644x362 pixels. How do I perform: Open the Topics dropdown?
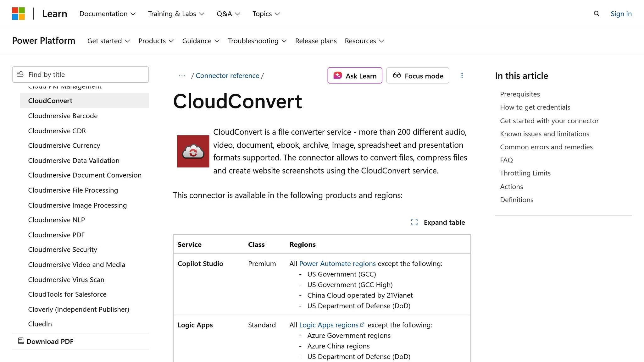click(x=266, y=14)
